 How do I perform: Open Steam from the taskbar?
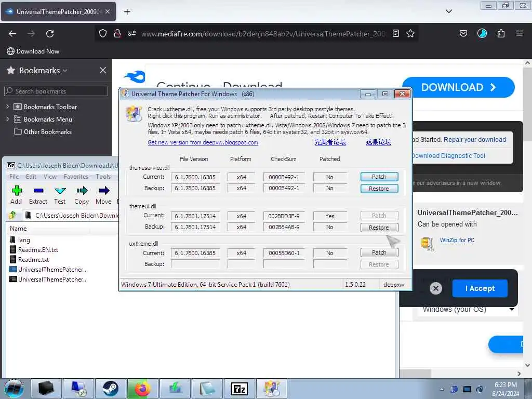click(111, 389)
